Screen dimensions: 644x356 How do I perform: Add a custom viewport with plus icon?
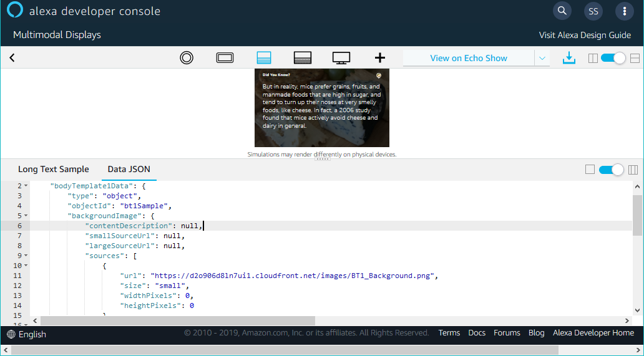[x=379, y=58]
